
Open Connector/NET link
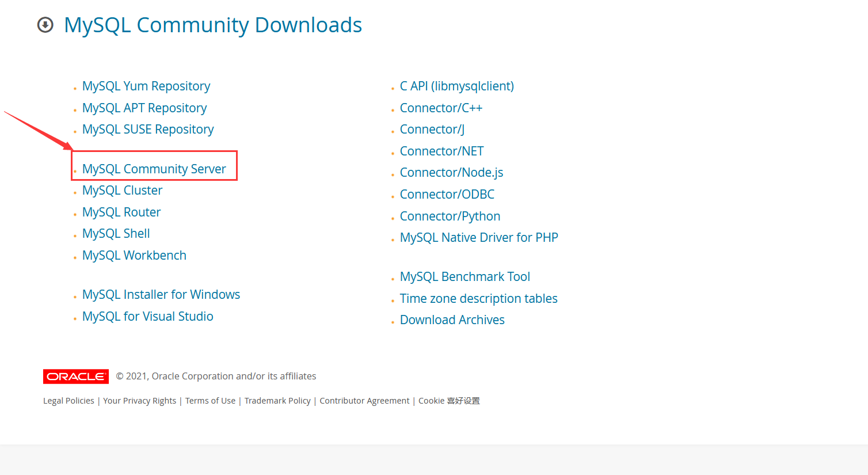[442, 151]
